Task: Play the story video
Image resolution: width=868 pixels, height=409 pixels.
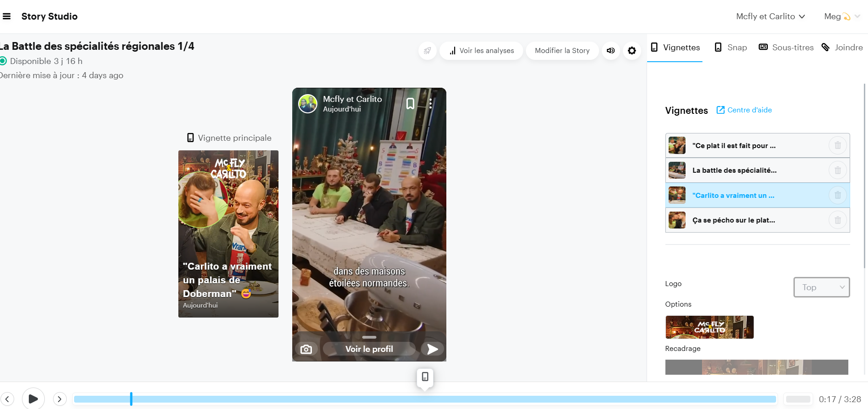Action: tap(33, 399)
